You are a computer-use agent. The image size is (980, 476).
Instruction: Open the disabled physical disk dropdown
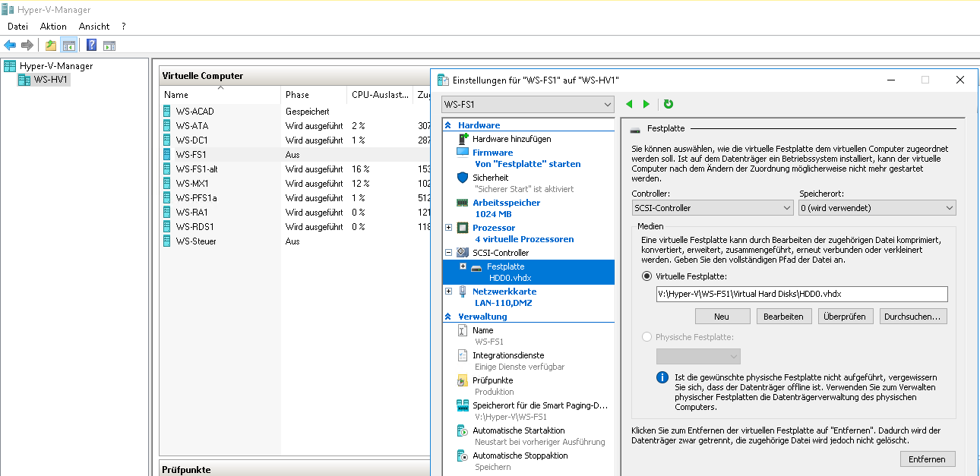click(698, 356)
